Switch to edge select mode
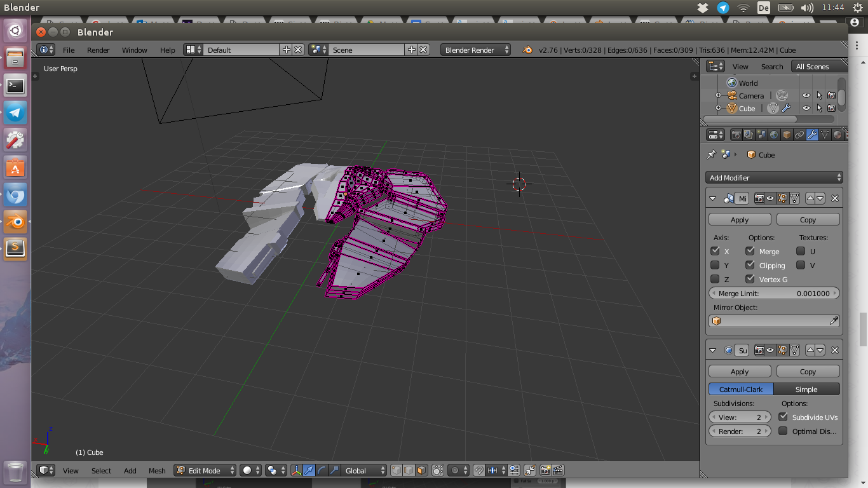Viewport: 868px width, 488px height. coord(409,470)
